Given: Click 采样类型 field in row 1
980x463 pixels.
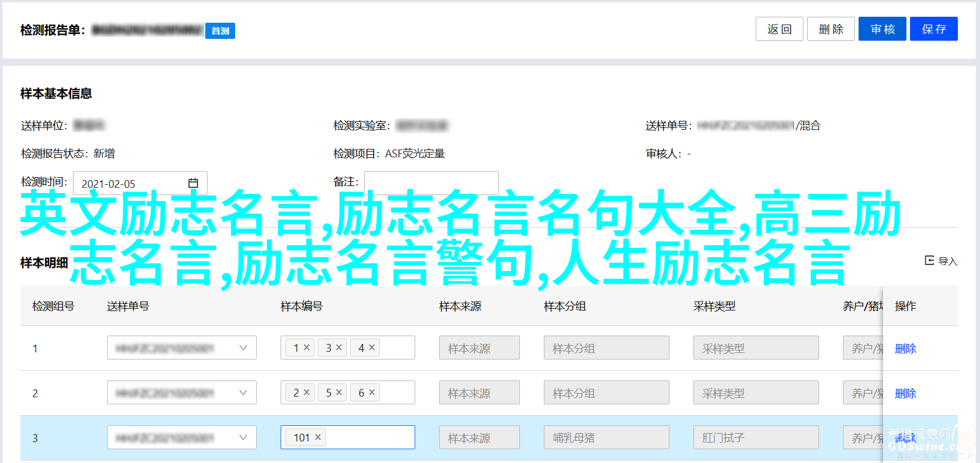Looking at the screenshot, I should pyautogui.click(x=756, y=348).
